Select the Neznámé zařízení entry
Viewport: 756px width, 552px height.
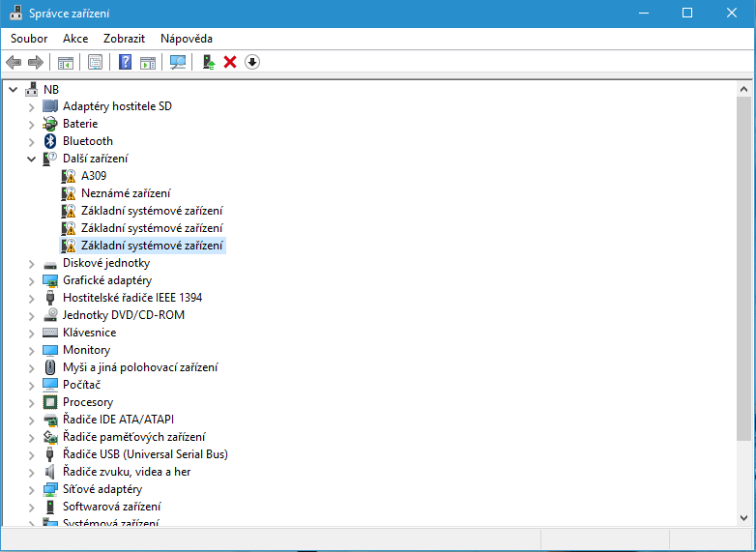pyautogui.click(x=126, y=193)
